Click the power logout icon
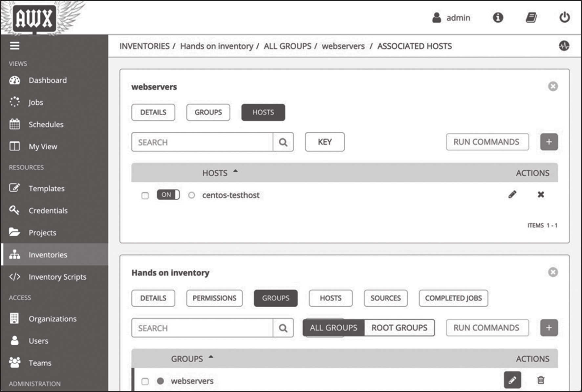 pyautogui.click(x=564, y=17)
